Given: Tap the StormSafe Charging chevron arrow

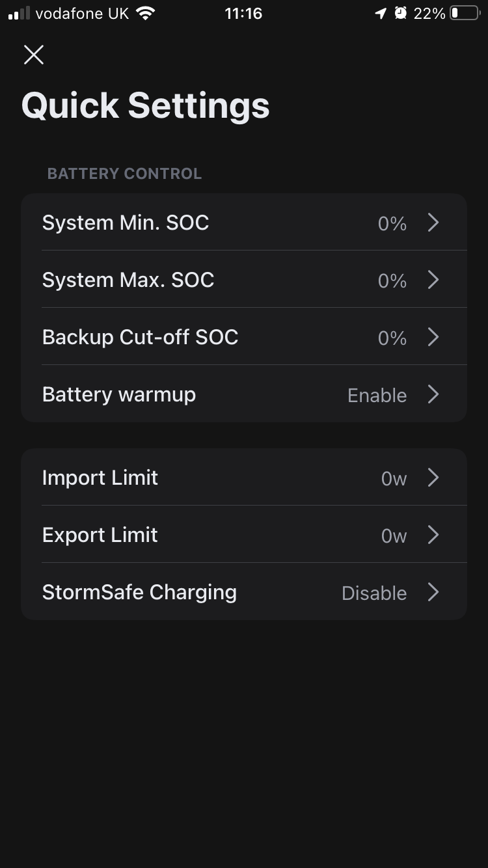Looking at the screenshot, I should tap(433, 593).
